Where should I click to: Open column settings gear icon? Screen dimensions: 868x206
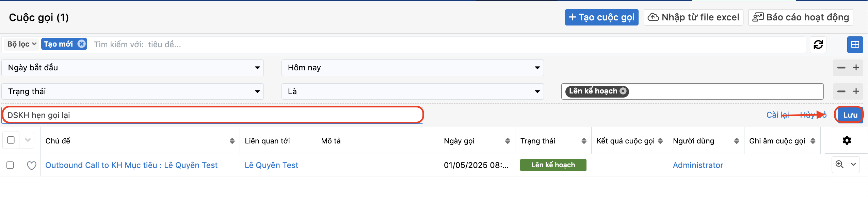(x=847, y=140)
